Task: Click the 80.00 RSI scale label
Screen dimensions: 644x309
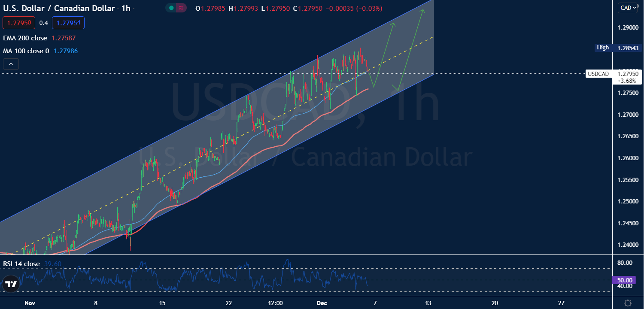Action: tap(624, 263)
